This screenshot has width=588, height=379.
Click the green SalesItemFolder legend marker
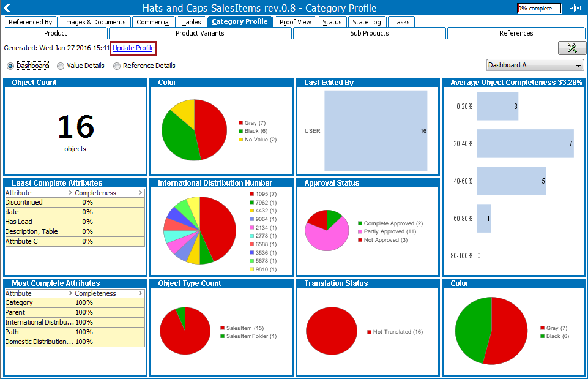pos(223,336)
